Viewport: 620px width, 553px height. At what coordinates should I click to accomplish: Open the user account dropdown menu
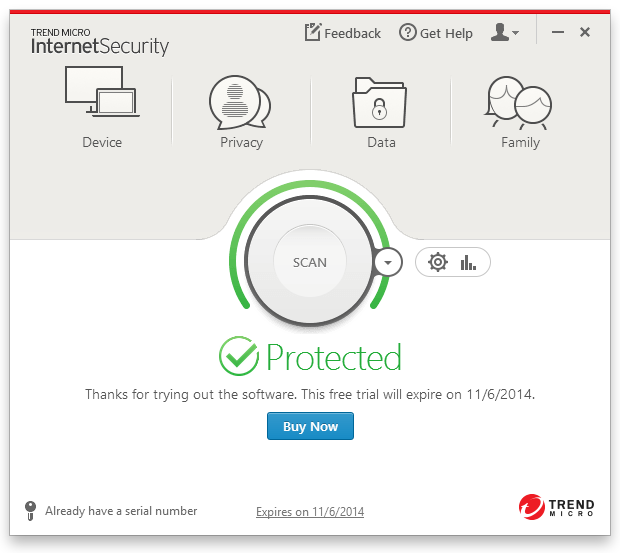505,33
